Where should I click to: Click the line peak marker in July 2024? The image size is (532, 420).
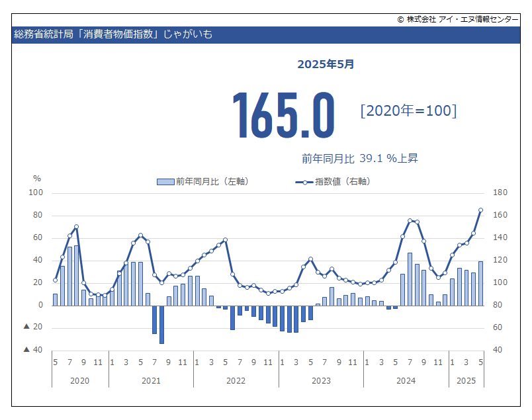click(410, 221)
